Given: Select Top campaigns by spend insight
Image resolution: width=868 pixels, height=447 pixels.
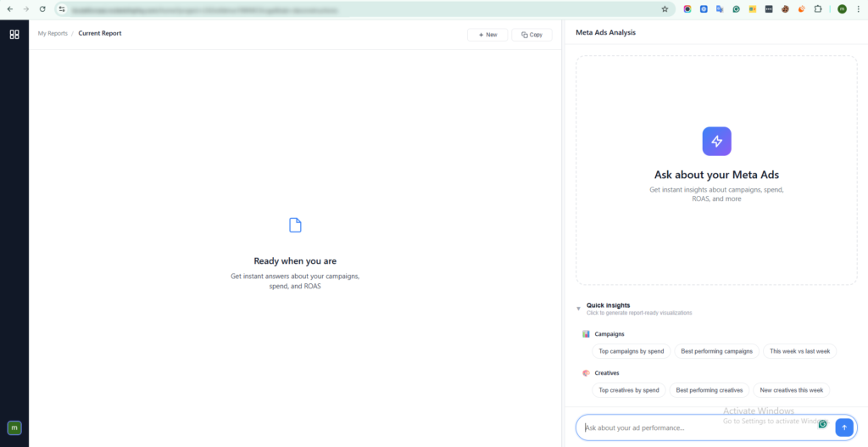Looking at the screenshot, I should pos(631,351).
